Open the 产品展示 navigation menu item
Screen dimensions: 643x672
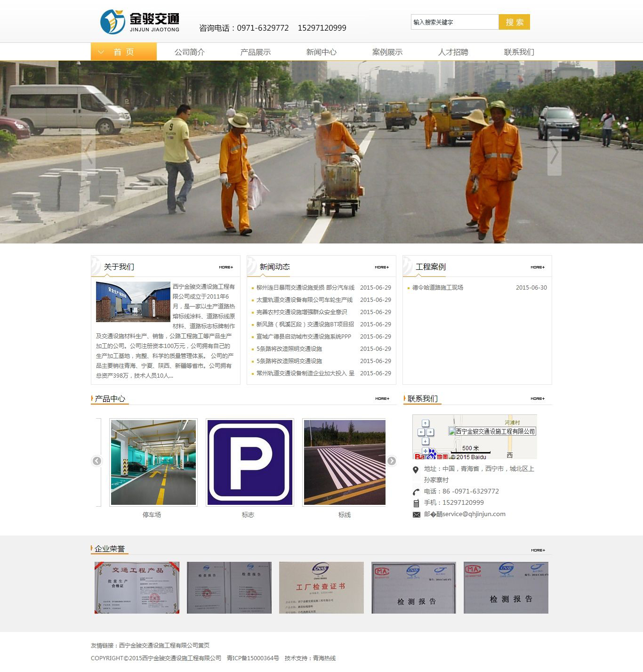click(255, 52)
